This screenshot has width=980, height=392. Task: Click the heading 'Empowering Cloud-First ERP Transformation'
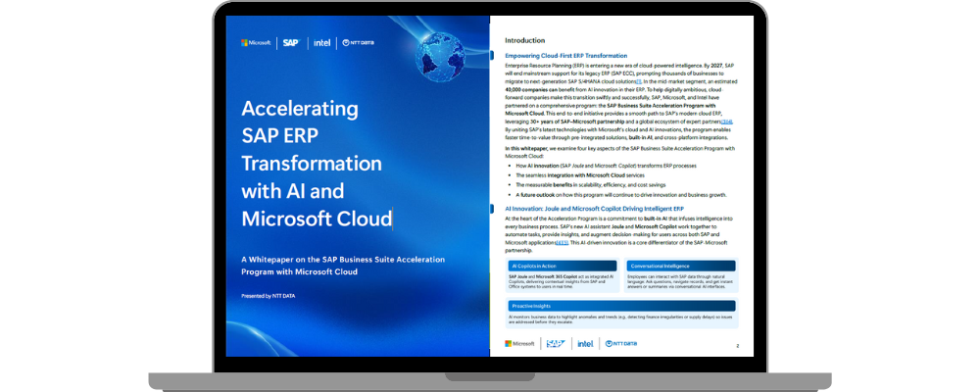(x=566, y=56)
